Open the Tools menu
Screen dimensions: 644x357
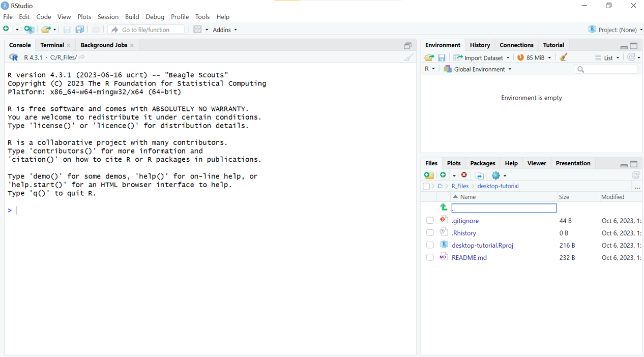(202, 17)
